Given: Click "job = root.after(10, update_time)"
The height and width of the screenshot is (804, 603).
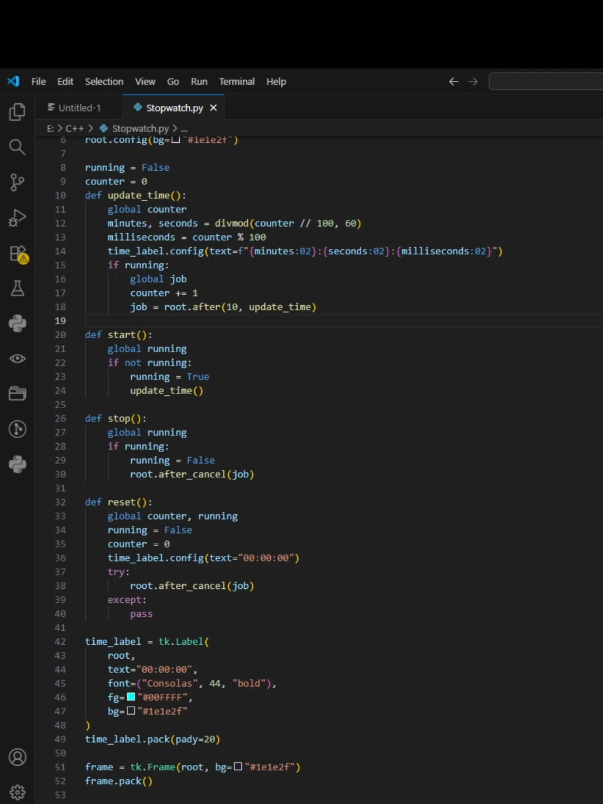Looking at the screenshot, I should pyautogui.click(x=223, y=307).
